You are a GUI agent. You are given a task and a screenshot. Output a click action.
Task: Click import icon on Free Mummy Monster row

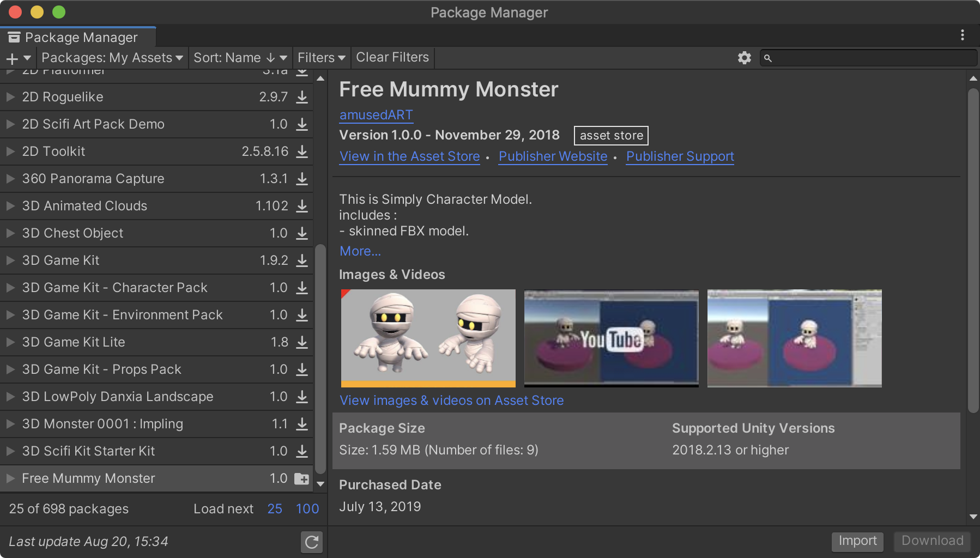click(x=301, y=478)
